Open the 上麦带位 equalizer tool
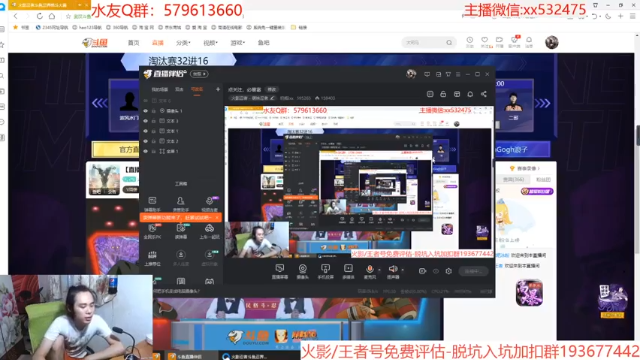This screenshot has height=360, width=640. (152, 258)
